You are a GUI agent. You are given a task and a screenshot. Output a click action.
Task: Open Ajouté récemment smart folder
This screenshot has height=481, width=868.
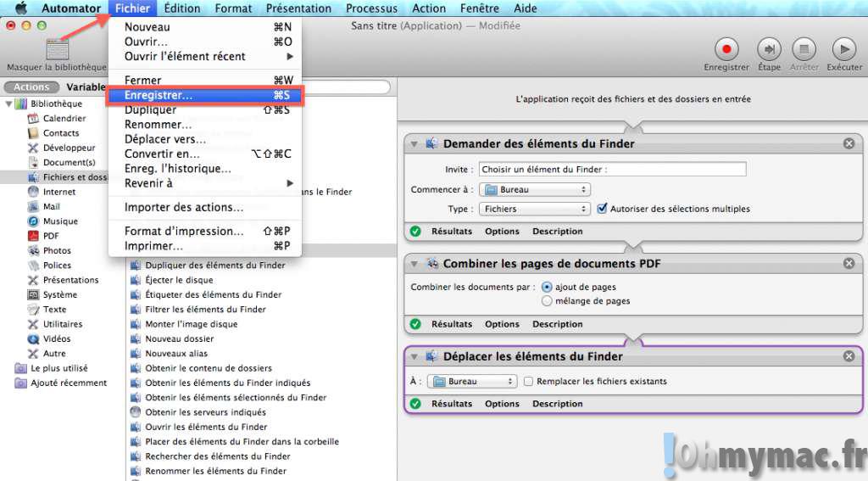point(69,383)
